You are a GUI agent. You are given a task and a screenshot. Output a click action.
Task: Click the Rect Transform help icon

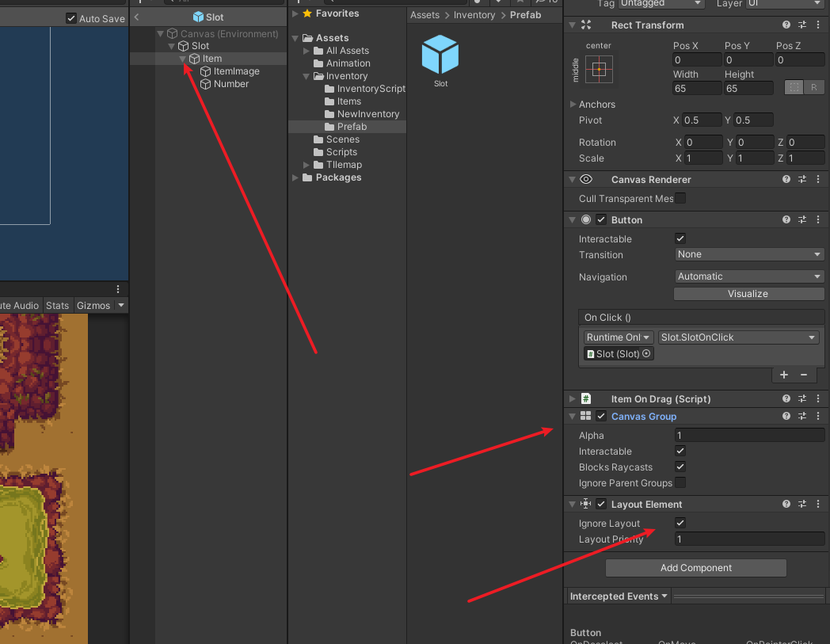786,25
